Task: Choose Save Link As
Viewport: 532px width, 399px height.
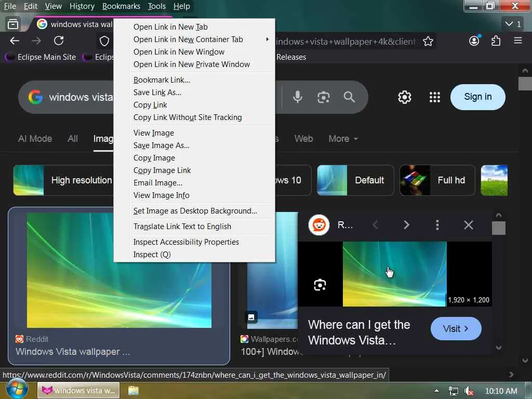Action: coord(194,92)
